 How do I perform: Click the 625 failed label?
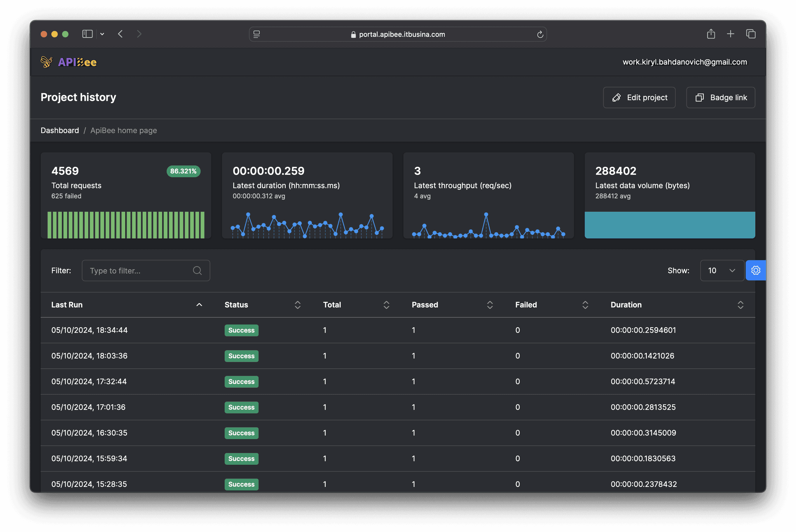pos(66,196)
